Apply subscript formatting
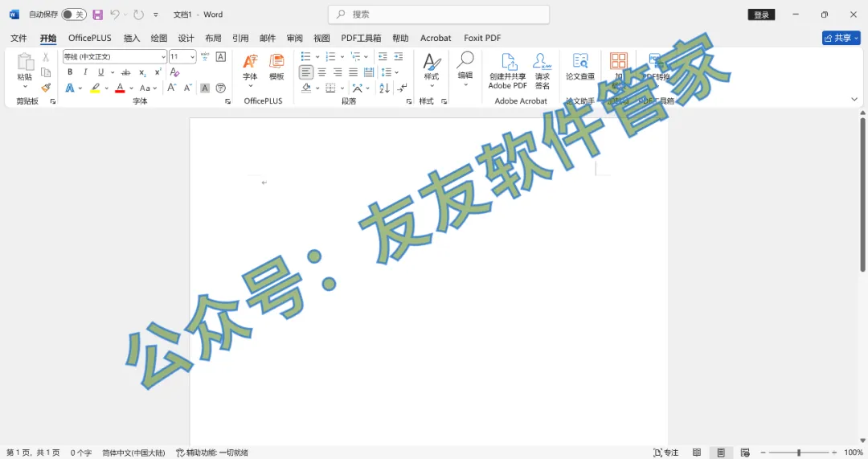The height and width of the screenshot is (459, 868). coord(142,72)
